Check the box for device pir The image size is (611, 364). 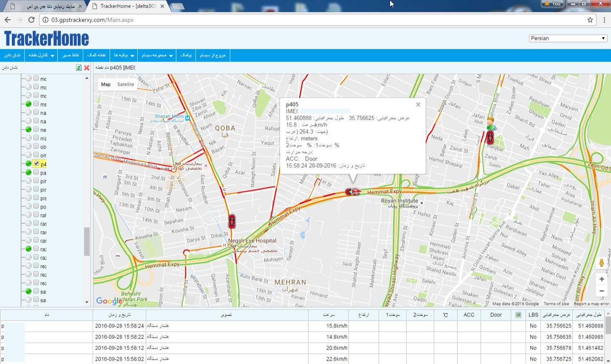pos(36,189)
